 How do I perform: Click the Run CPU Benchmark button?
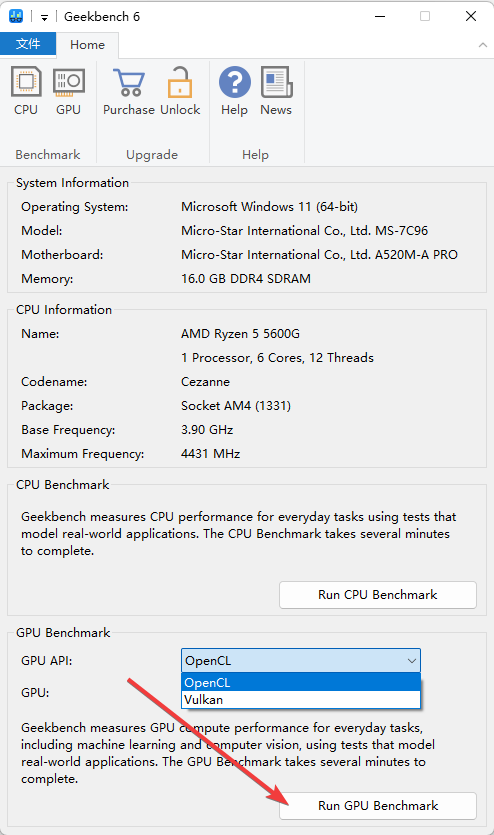click(378, 595)
